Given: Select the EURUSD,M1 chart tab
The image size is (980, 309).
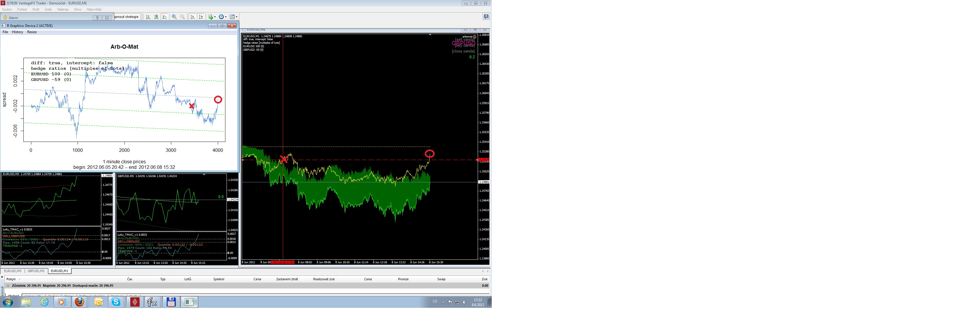Looking at the screenshot, I should (60, 271).
